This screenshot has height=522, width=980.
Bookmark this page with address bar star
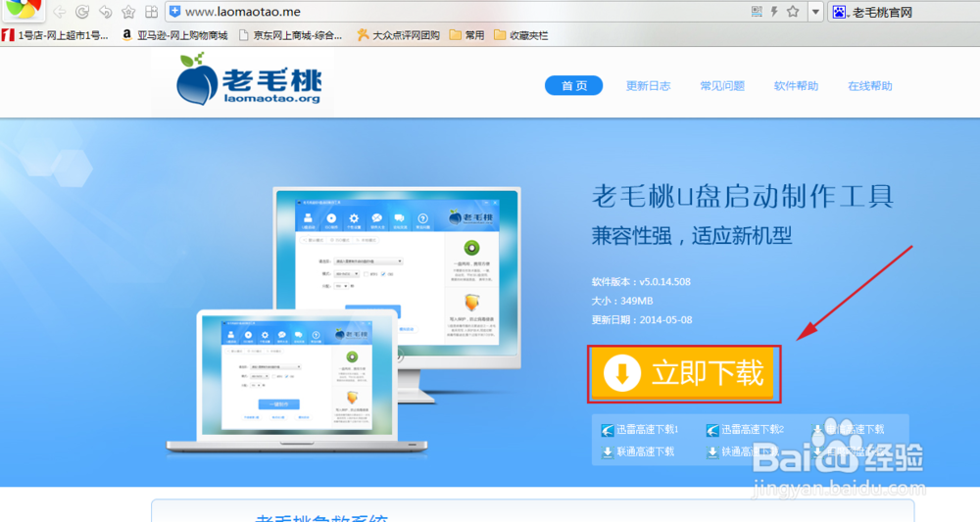coord(793,11)
